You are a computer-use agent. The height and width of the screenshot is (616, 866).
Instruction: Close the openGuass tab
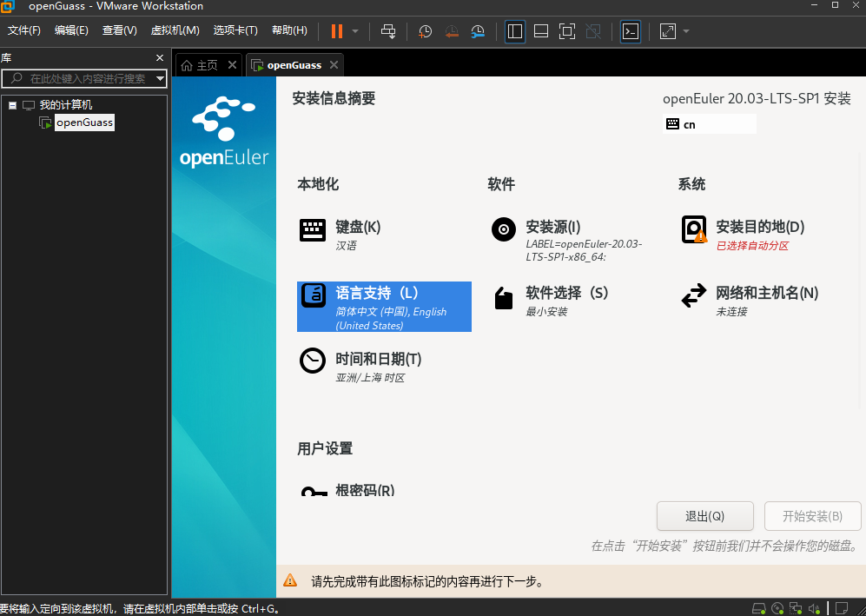pyautogui.click(x=334, y=64)
